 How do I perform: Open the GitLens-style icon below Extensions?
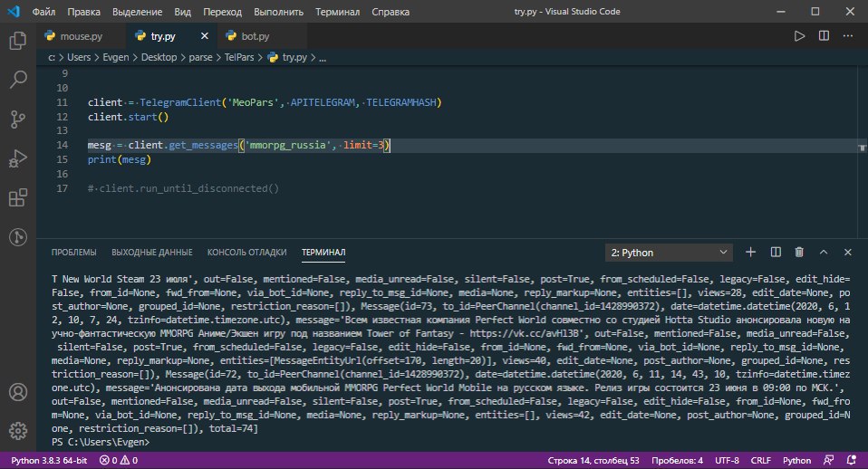pyautogui.click(x=18, y=237)
